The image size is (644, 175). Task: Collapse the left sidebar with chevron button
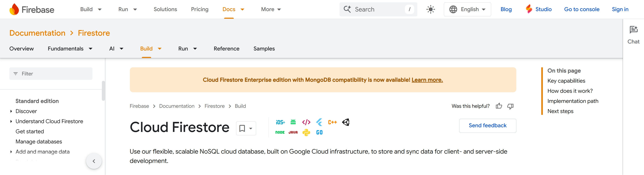point(94,161)
